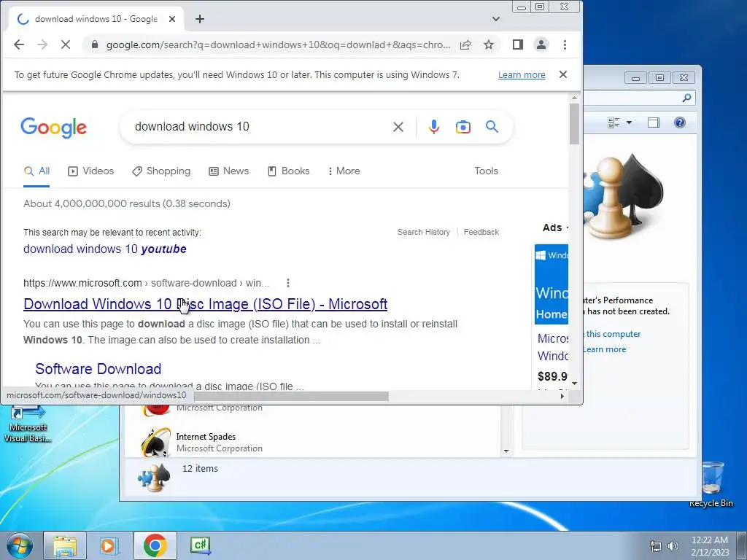Open the C# application on the taskbar

(200, 545)
